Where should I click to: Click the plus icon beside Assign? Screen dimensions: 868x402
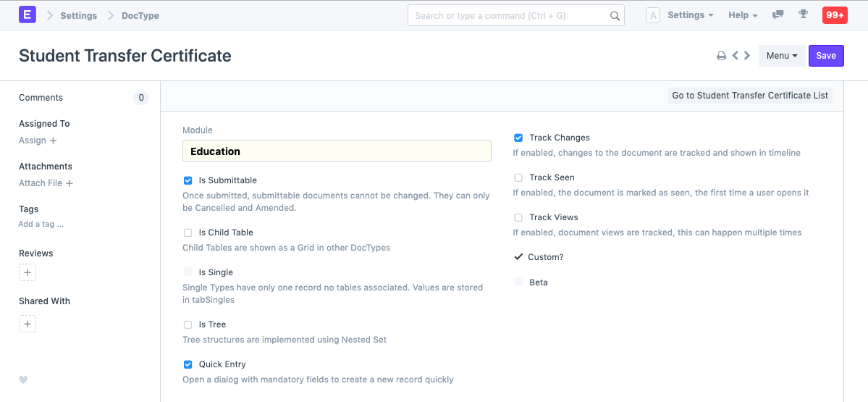53,141
